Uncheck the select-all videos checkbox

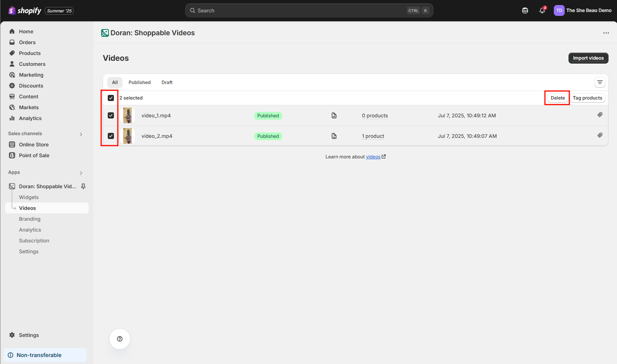coord(111,98)
